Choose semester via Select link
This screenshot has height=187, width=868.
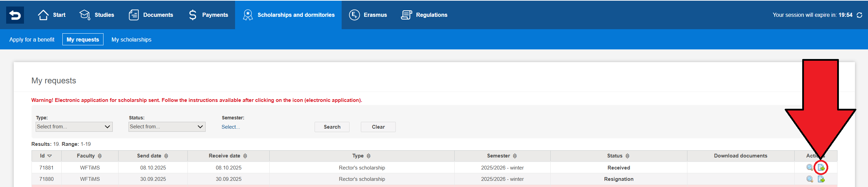coord(230,127)
